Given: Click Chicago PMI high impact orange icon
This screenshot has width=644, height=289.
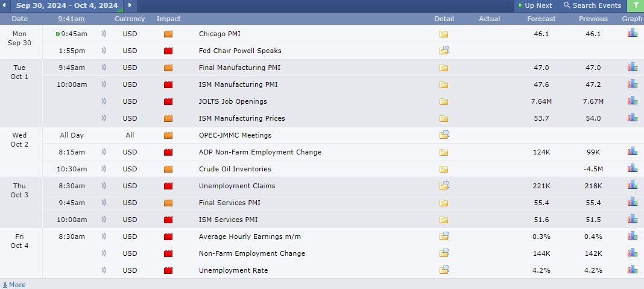Looking at the screenshot, I should pos(168,34).
